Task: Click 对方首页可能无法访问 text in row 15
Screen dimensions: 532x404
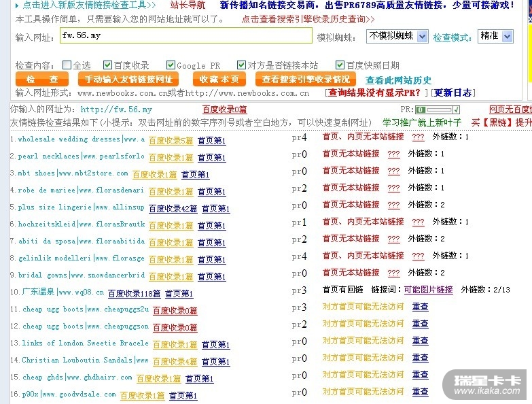Action: tap(363, 375)
